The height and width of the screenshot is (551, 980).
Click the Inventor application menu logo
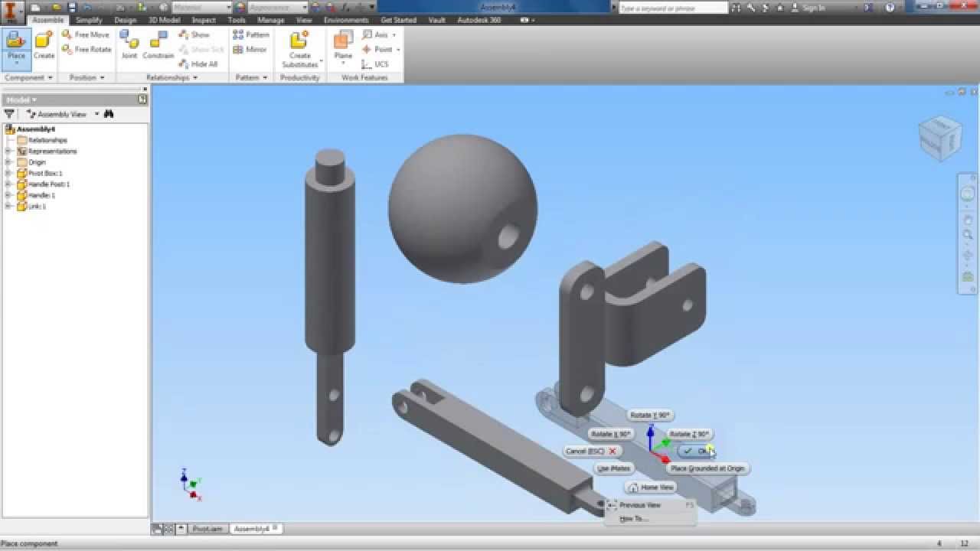[x=11, y=11]
